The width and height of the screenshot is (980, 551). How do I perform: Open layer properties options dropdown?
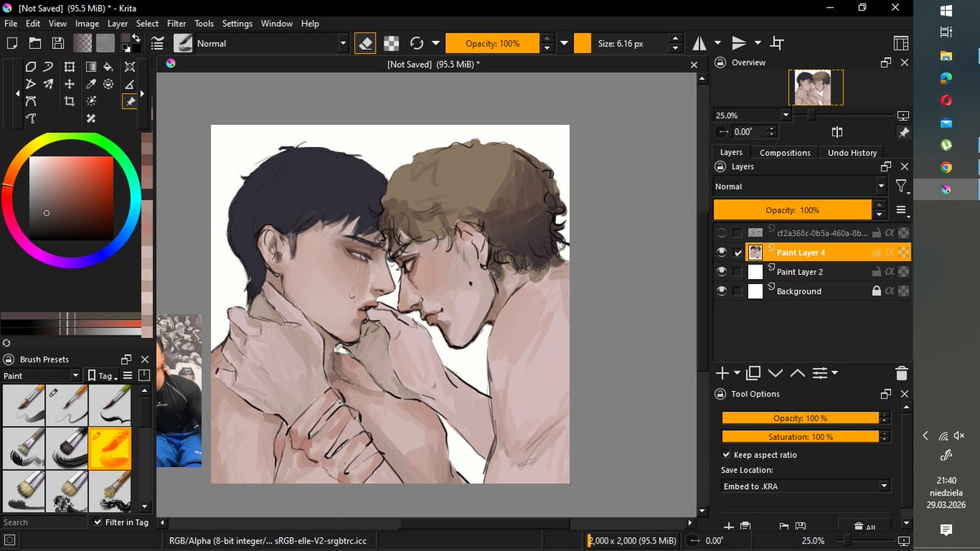coord(824,373)
